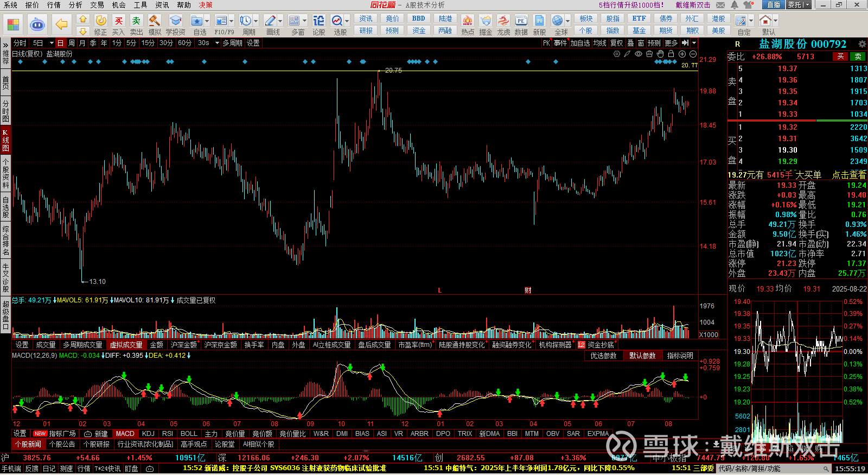Toggle 叠 overlay comparison
Image resolution: width=868 pixels, height=475 pixels.
tap(630, 43)
